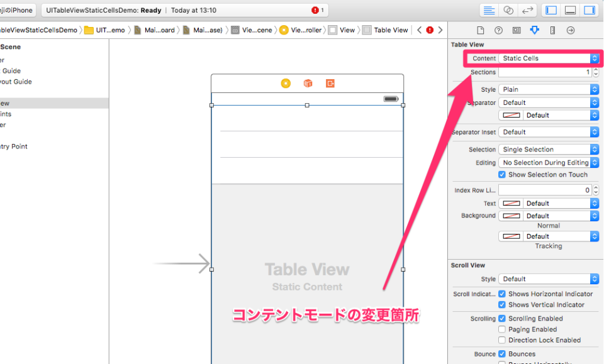Screen dimensions: 604x364
Task: Open the Content Static Cells dropdown
Action: click(549, 58)
